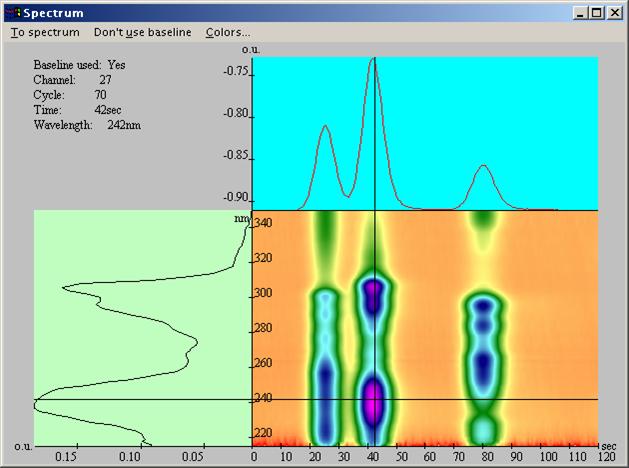Click the -0.75 o.u. axis label
Viewport: 629px width, 468px height.
[237, 71]
